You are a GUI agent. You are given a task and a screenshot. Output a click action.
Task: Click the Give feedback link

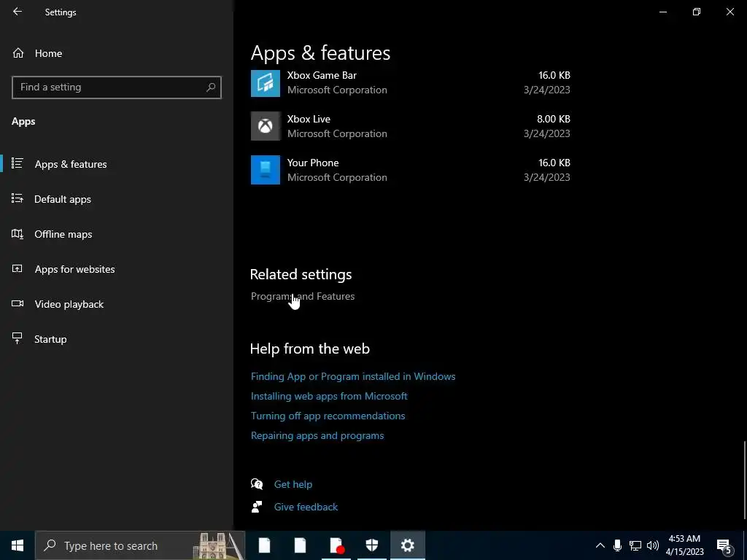click(306, 507)
